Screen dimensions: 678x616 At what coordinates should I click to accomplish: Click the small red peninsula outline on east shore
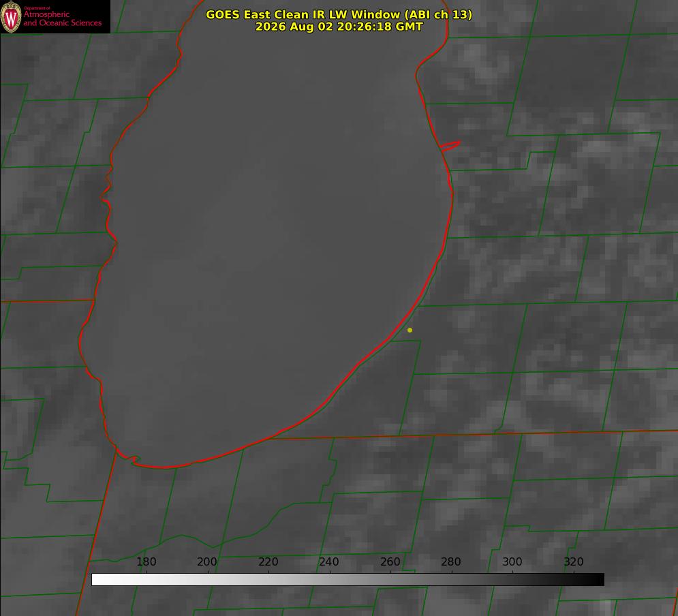coord(450,146)
